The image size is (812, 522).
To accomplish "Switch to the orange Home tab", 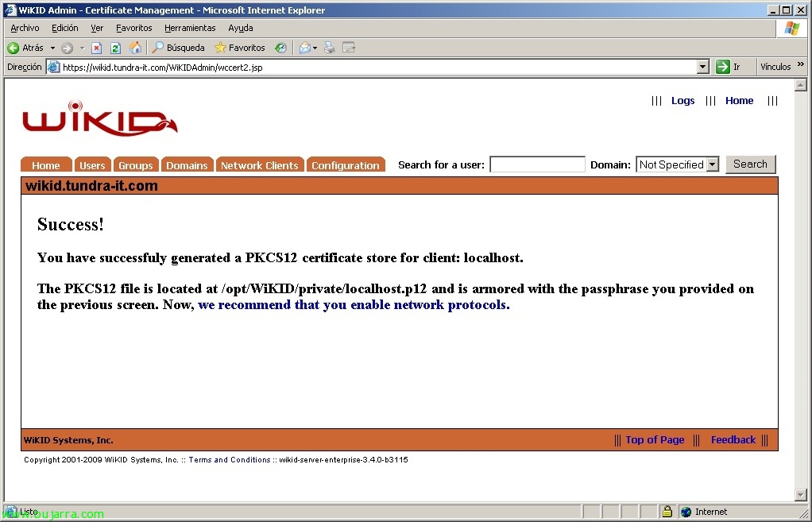I will [x=46, y=164].
